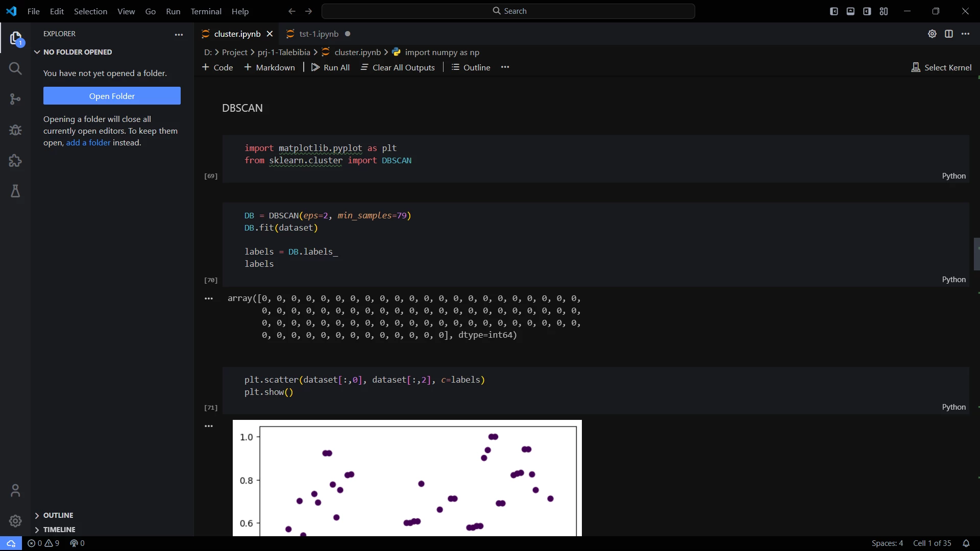This screenshot has height=551, width=980.
Task: Click the scatter plot output image
Action: (x=407, y=478)
